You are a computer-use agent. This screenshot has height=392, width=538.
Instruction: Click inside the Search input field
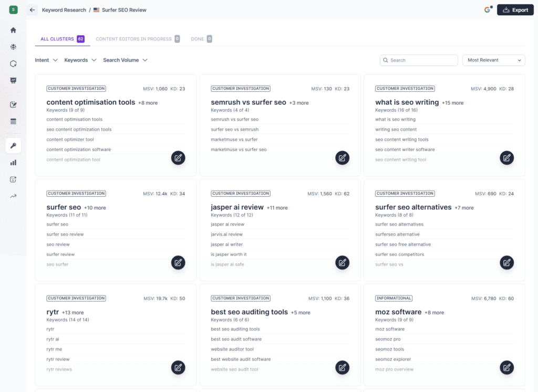pos(419,60)
